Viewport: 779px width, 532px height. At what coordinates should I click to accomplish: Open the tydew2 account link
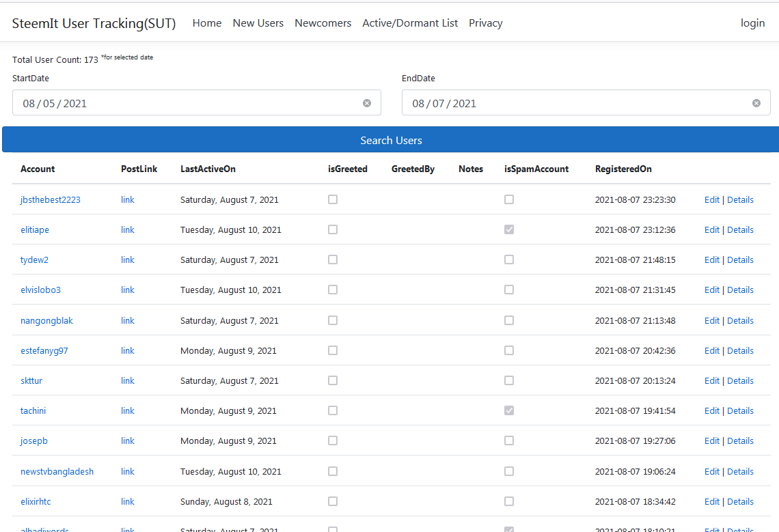(34, 260)
